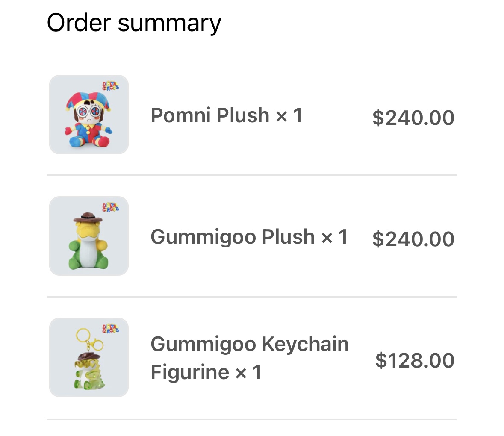
Task: Click the × 1 quantity beside Pomni Plush
Action: pos(289,115)
